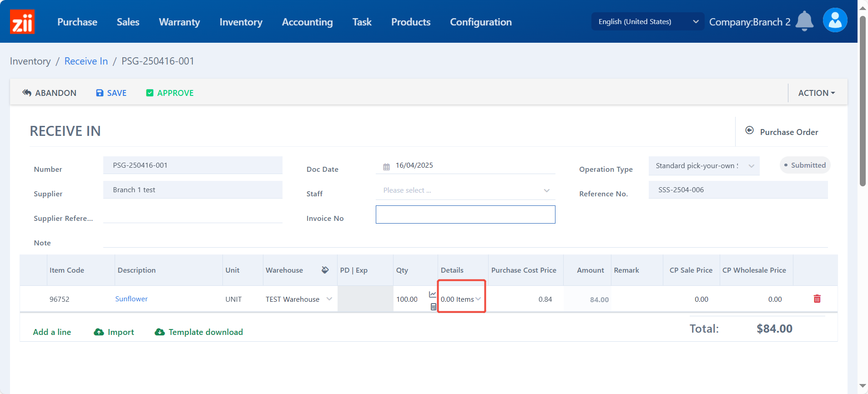This screenshot has width=868, height=394.
Task: Open the ACTION dropdown menu
Action: tap(816, 93)
